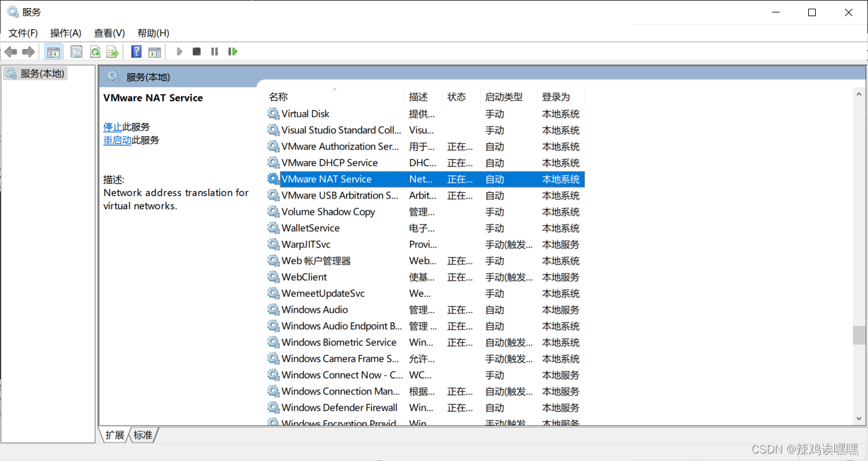This screenshot has width=868, height=461.
Task: Select the Web 帐户管理器 service
Action: point(426,261)
